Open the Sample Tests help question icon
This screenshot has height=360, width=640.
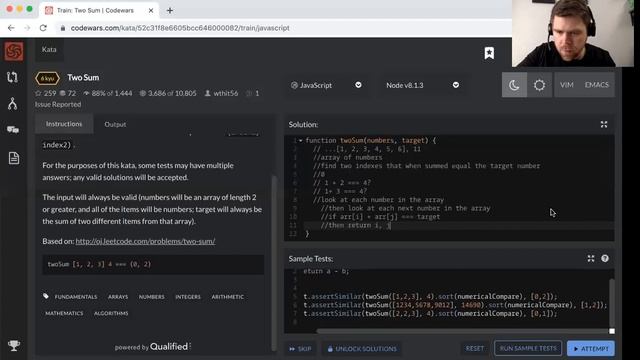[x=605, y=258]
